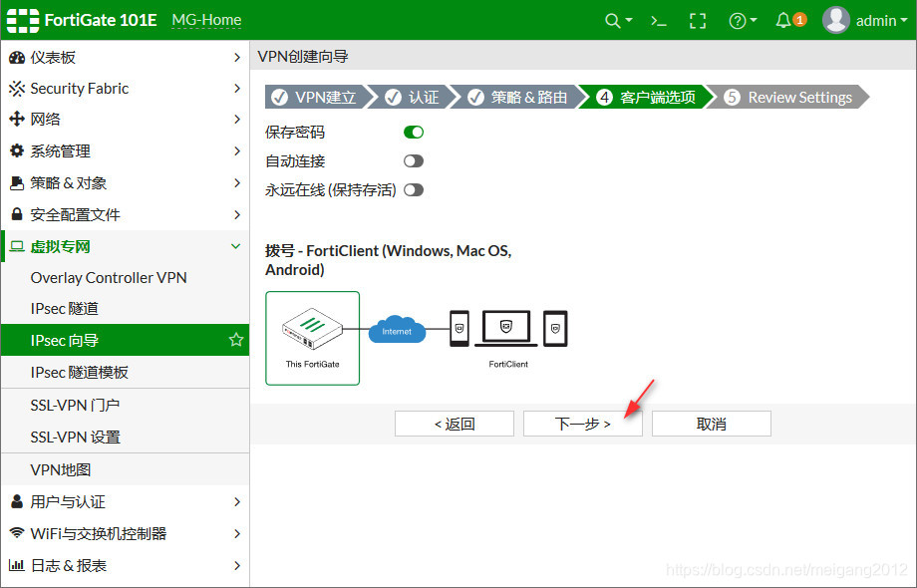Viewport: 917px width, 588px height.
Task: Collapse the 虚拟专网 section chevron
Action: [x=235, y=246]
